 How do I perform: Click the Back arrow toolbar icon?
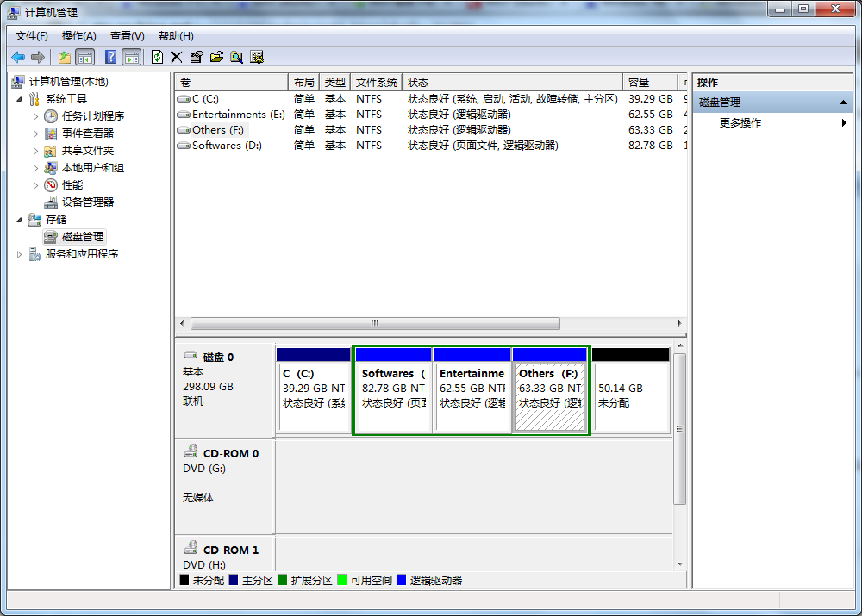pyautogui.click(x=18, y=57)
